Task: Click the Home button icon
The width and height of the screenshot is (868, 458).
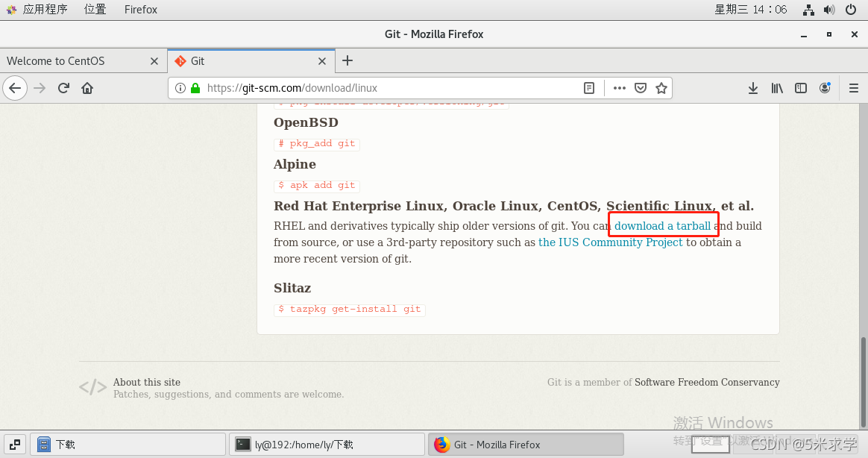Action: (86, 87)
